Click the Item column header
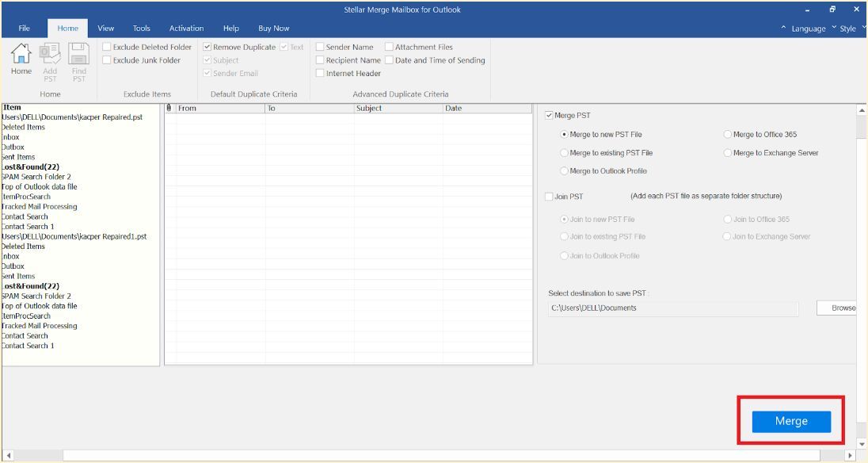Viewport: 868px width, 463px height. (12, 108)
